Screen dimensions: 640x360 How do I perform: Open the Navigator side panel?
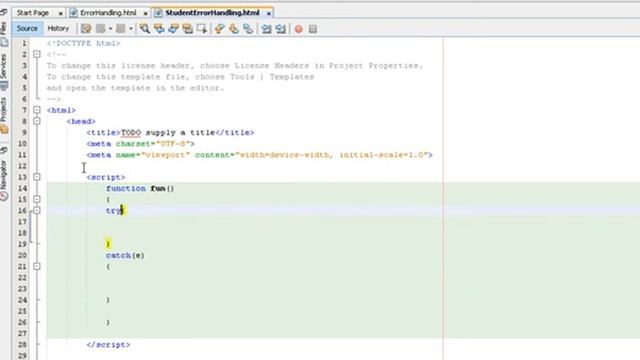(x=4, y=180)
